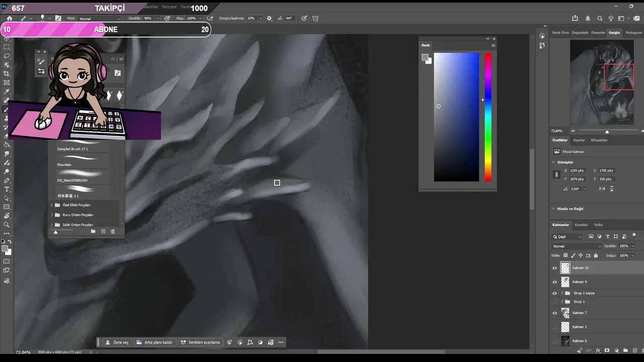Flip horizontal icon in Properties panel
This screenshot has height=362, width=644.
[x=602, y=189]
